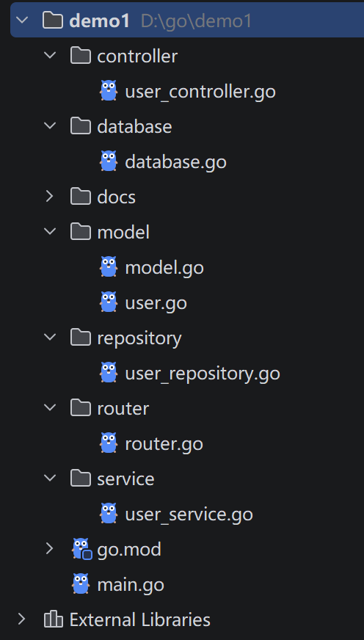Open the user_repository.go file
Screen dimensions: 364x640
(x=203, y=374)
